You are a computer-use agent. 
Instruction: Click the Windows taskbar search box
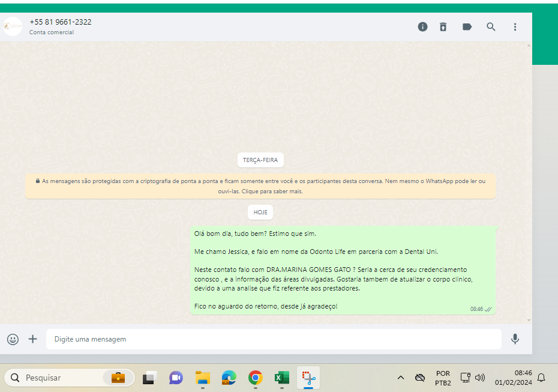pyautogui.click(x=70, y=378)
